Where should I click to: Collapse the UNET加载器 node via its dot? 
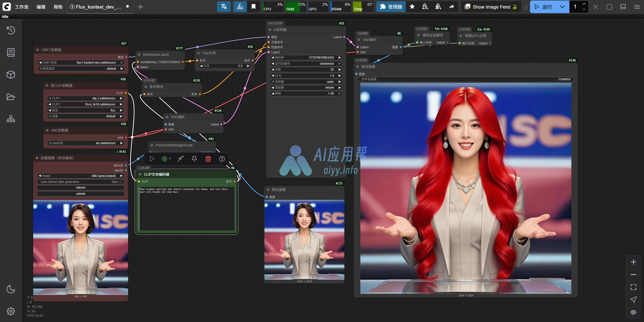(37, 50)
